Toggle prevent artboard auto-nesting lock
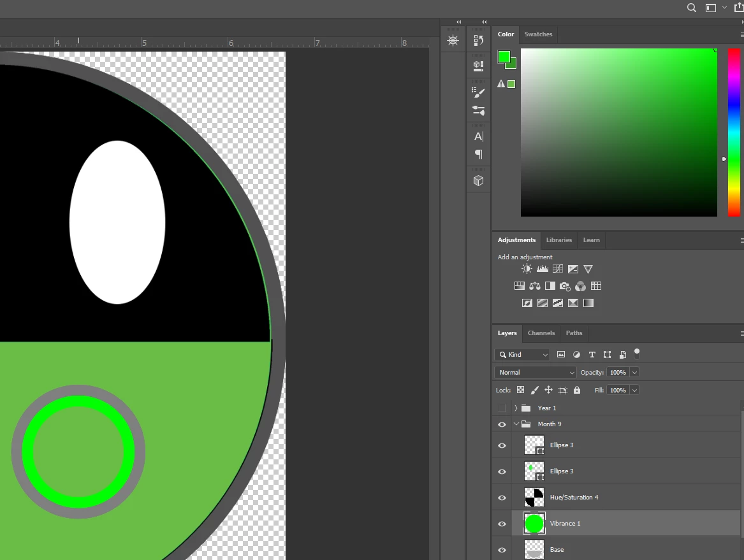This screenshot has height=560, width=744. 563,391
